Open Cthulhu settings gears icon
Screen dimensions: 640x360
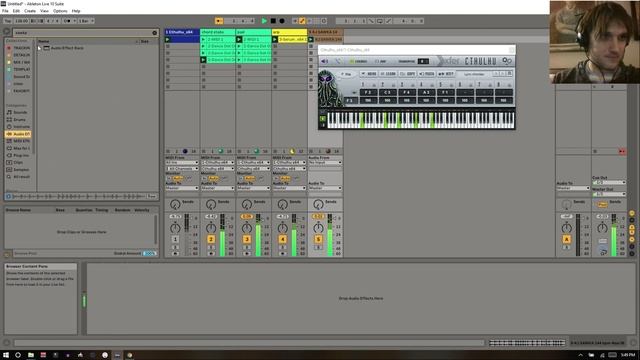point(507,61)
